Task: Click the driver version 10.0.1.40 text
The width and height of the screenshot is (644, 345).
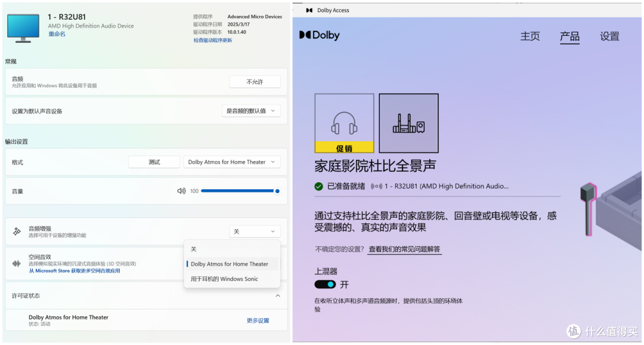Action: coord(237,32)
